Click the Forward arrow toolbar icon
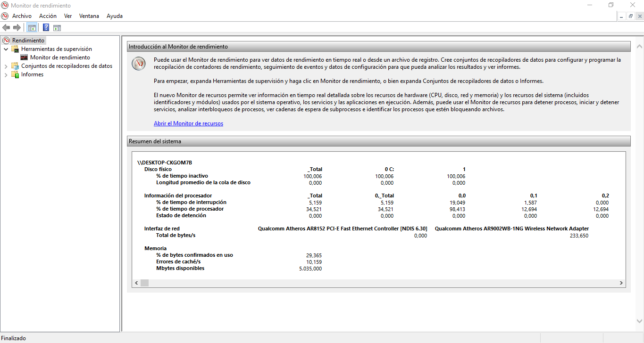 pos(17,27)
